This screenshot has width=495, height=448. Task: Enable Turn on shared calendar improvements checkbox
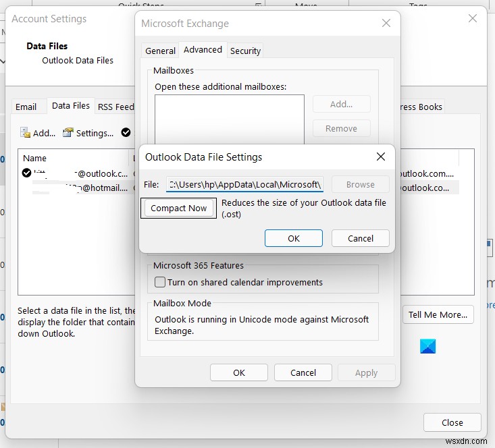160,282
